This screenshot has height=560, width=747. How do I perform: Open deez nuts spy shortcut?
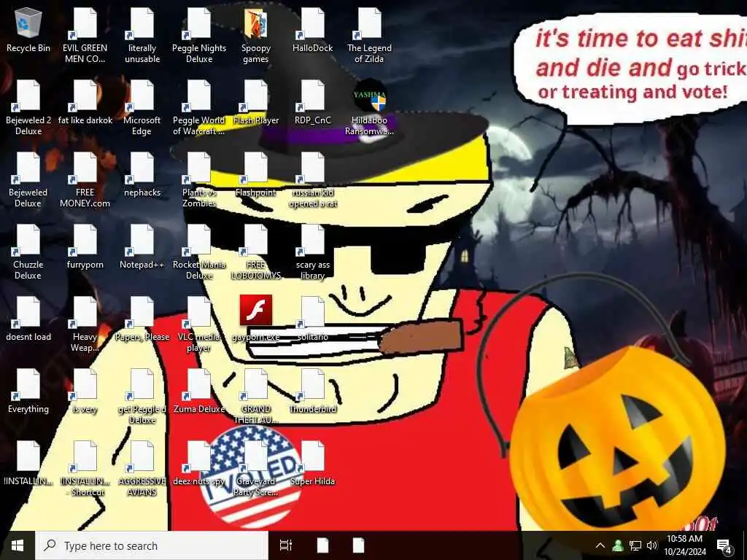pyautogui.click(x=199, y=464)
